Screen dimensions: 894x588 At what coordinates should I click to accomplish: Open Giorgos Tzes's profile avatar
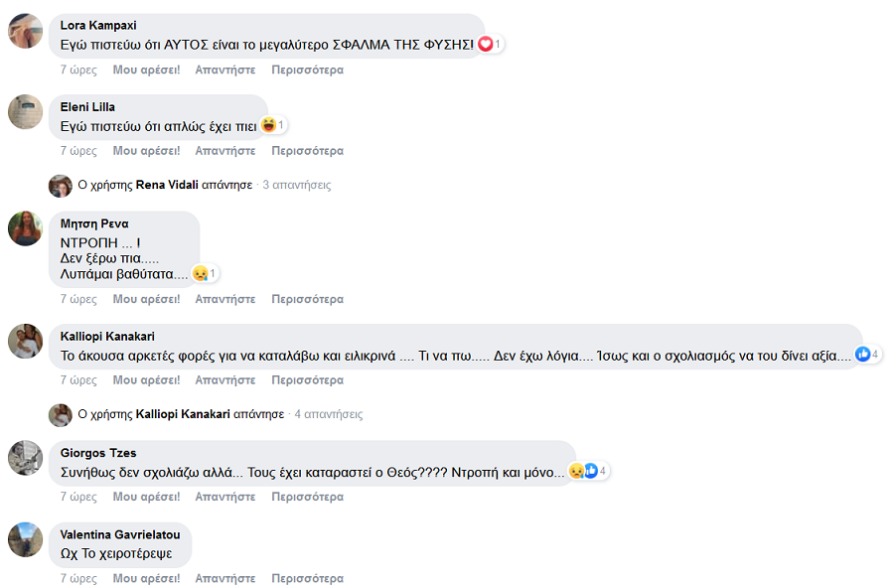(x=25, y=458)
